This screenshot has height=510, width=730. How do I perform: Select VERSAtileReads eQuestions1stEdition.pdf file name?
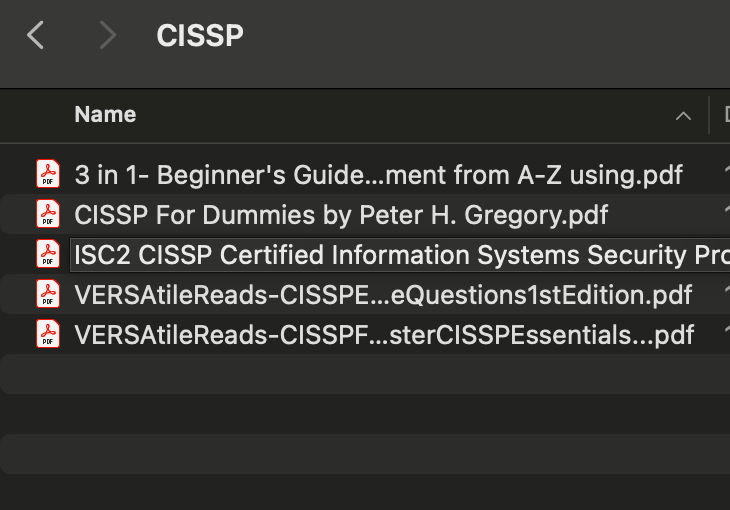383,295
